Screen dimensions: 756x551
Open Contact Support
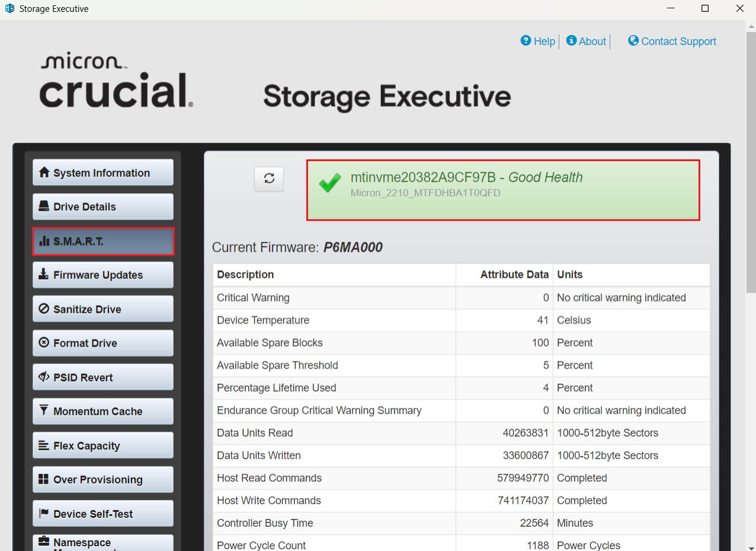(672, 41)
